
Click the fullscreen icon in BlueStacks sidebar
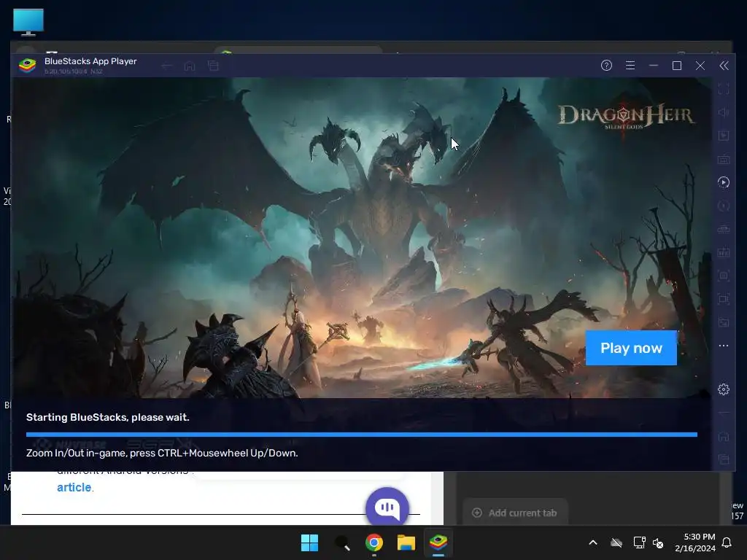pos(723,89)
